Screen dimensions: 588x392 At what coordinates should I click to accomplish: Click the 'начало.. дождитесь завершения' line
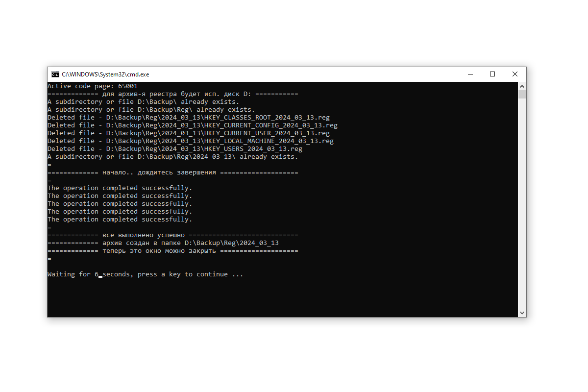point(173,172)
